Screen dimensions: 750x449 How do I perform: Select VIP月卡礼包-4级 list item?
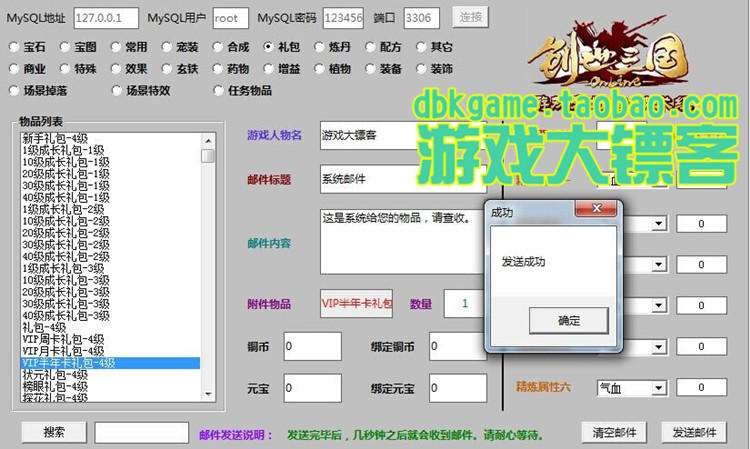110,351
